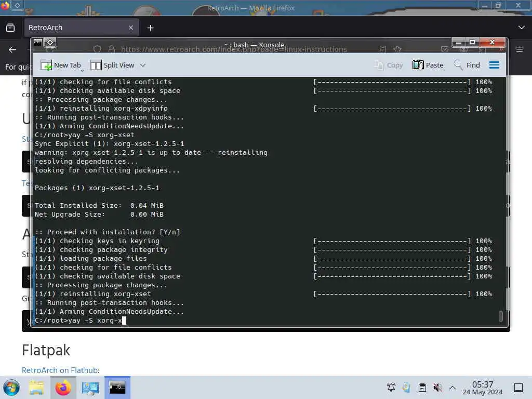Click the muted volume tray icon
532x399 pixels.
click(437, 388)
